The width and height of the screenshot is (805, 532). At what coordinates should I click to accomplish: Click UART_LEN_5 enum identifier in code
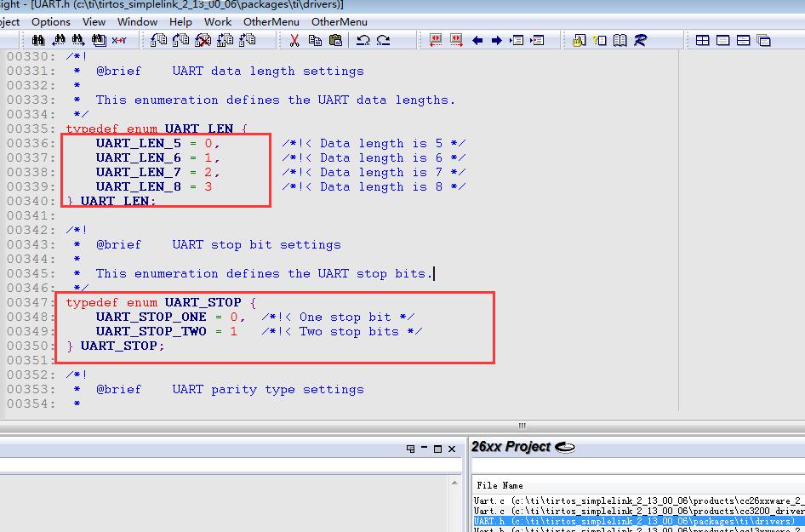[138, 143]
